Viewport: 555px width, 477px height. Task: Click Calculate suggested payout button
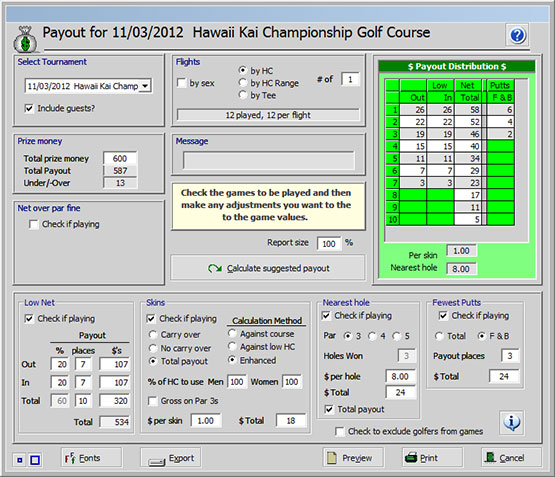click(268, 268)
